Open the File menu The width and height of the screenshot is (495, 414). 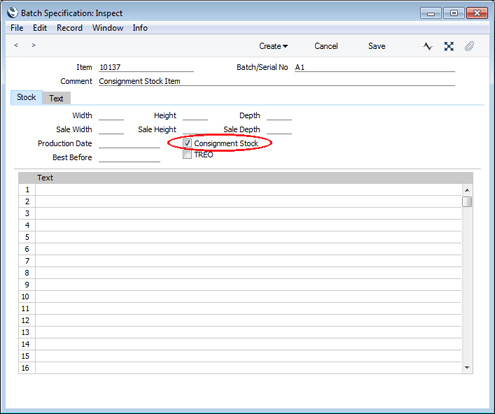(x=17, y=28)
